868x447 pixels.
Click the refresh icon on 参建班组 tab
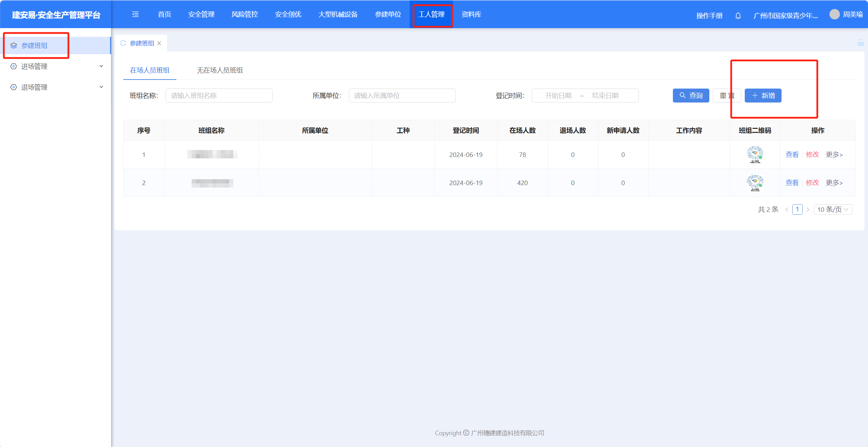(123, 43)
